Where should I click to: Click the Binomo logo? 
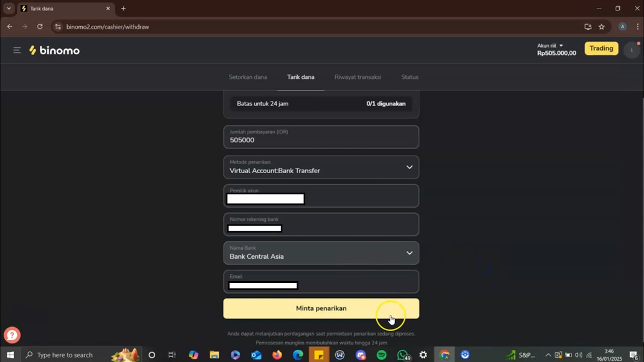[54, 51]
